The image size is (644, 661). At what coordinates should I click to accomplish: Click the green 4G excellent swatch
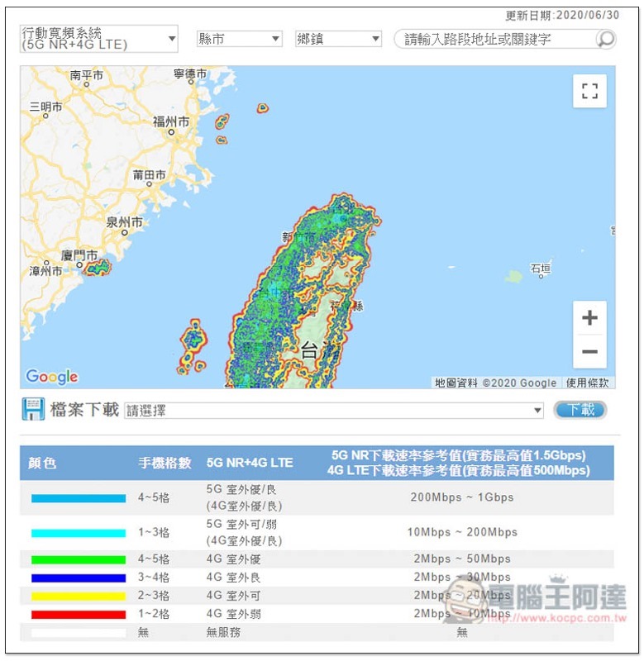[79, 559]
